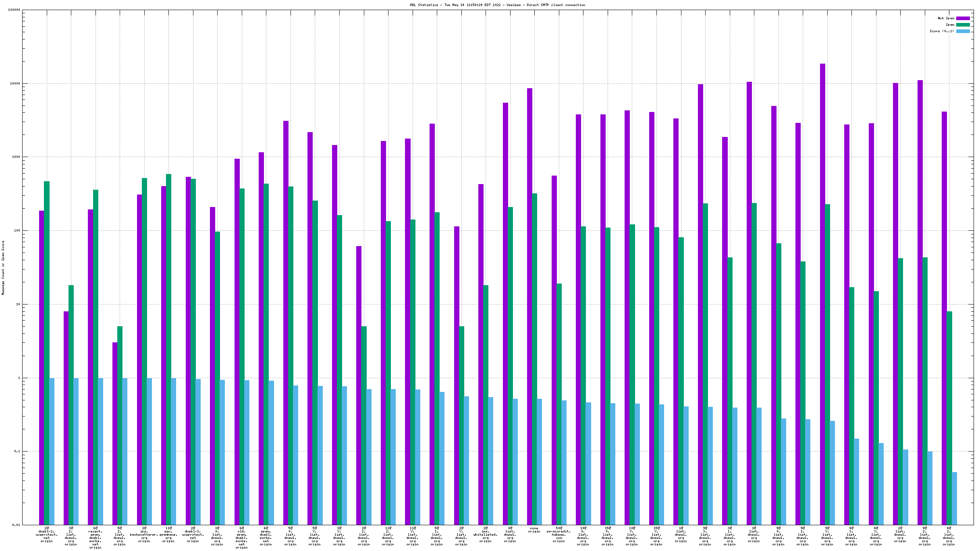Click the recent.spam.dnsbl.sorbs.net x-axis label
The image size is (980, 551).
[x=96, y=538]
